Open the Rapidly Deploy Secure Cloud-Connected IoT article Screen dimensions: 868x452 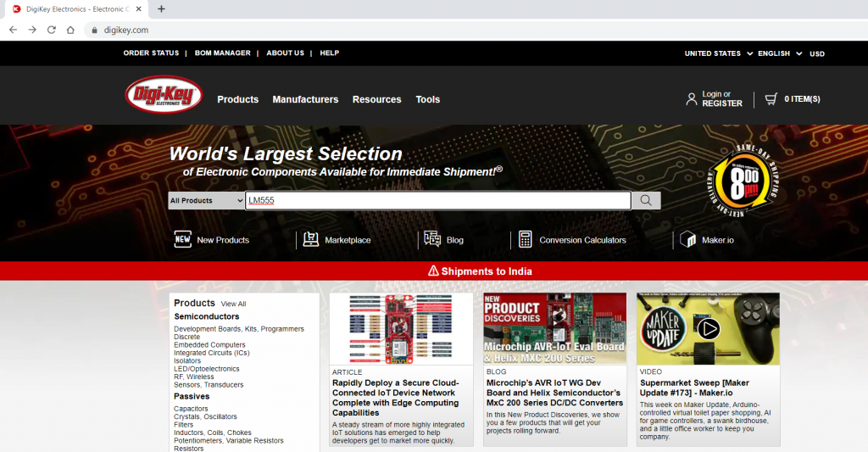pos(396,398)
